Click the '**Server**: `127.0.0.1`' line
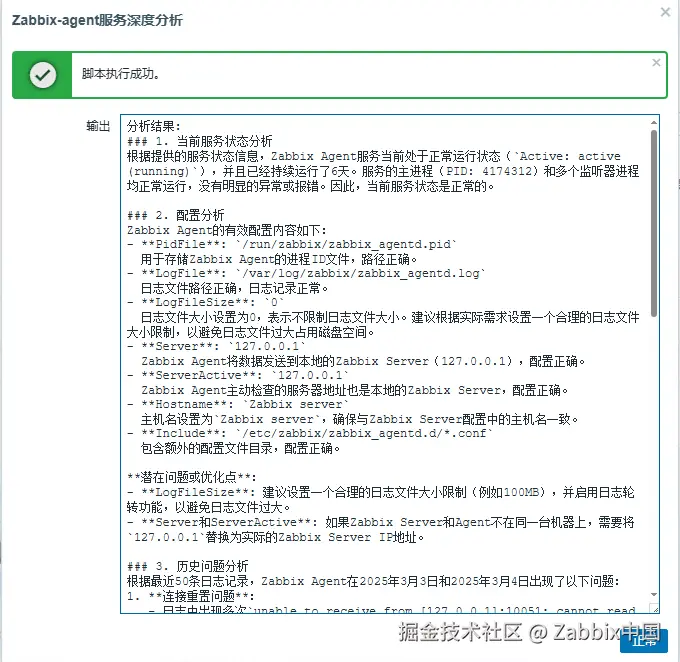This screenshot has width=680, height=662. pos(216,346)
